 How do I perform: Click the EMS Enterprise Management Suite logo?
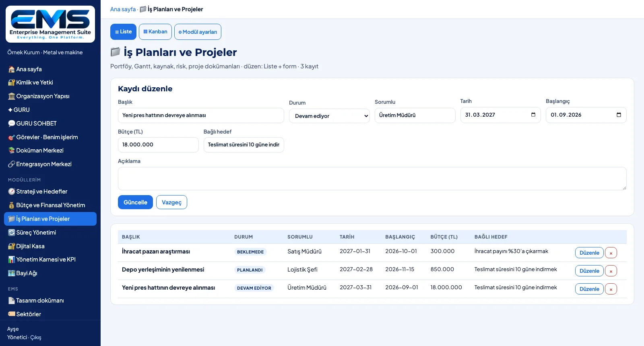[50, 24]
